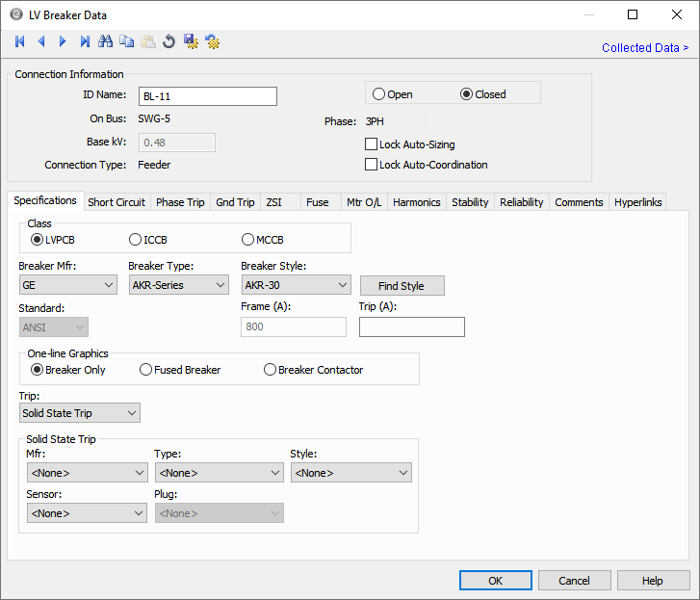The width and height of the screenshot is (700, 600).
Task: Open the Trip type dropdown
Action: click(x=79, y=413)
